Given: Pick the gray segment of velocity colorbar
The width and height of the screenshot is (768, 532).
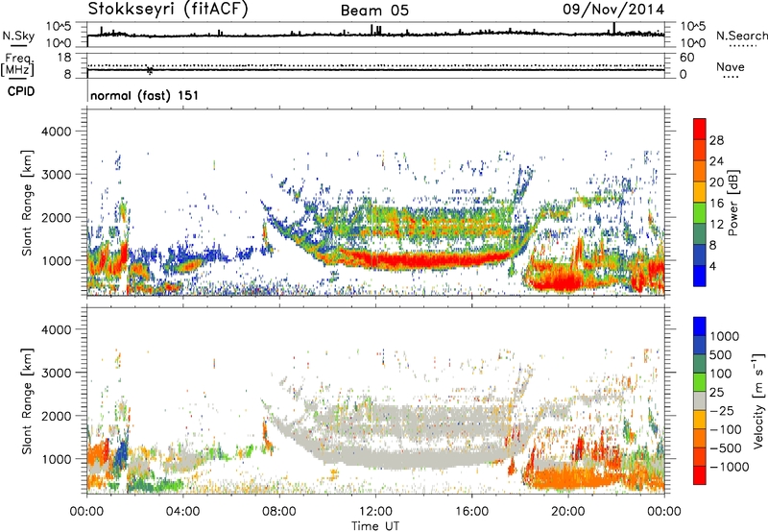Looking at the screenshot, I should coord(700,401).
